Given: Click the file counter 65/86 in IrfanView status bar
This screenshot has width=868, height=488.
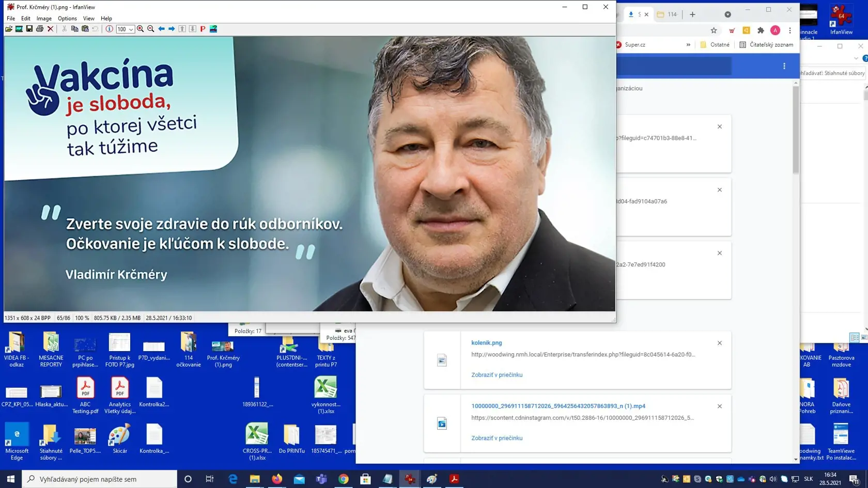Looking at the screenshot, I should click(x=64, y=318).
